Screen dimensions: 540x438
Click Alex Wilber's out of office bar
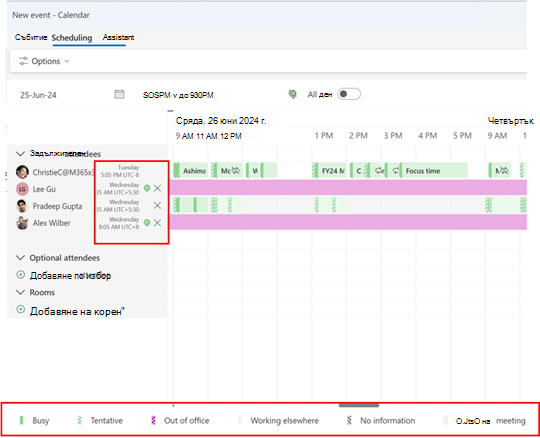coord(348,222)
